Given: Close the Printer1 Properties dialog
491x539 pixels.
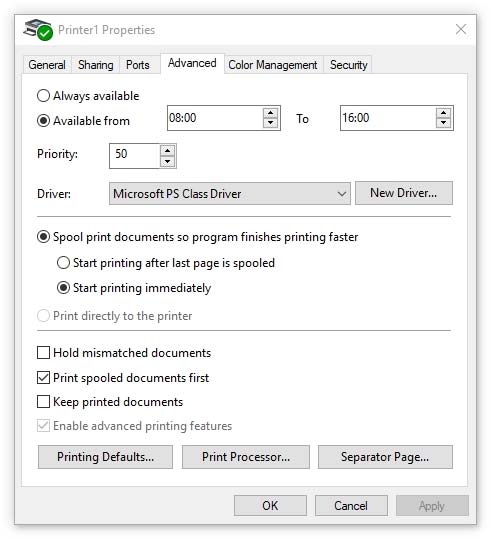Looking at the screenshot, I should tap(461, 30).
